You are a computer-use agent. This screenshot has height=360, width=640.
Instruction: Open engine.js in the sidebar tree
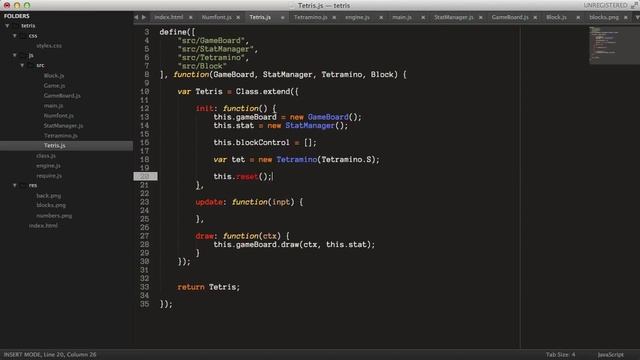48,166
